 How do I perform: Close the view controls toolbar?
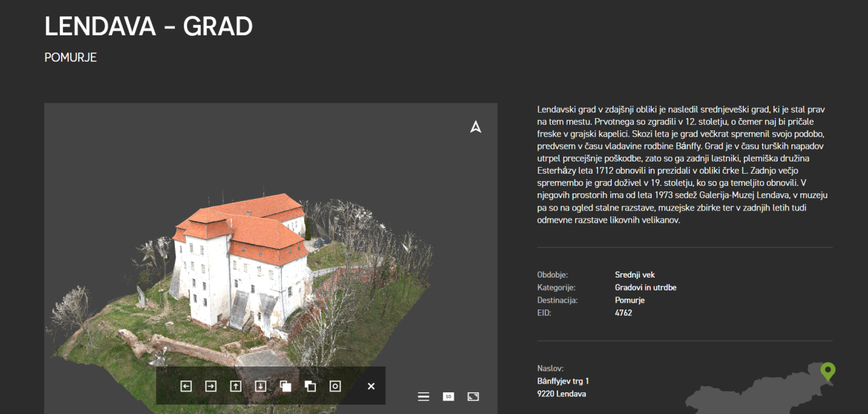(371, 386)
